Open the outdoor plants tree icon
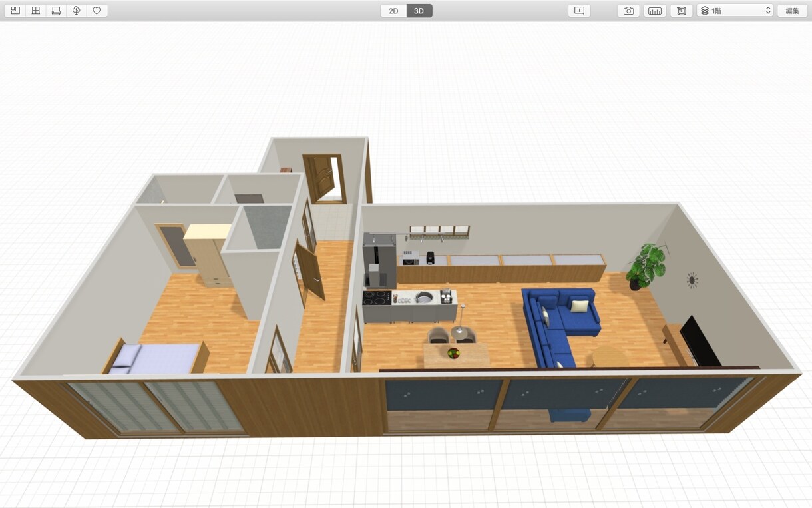812x508 pixels. point(77,11)
